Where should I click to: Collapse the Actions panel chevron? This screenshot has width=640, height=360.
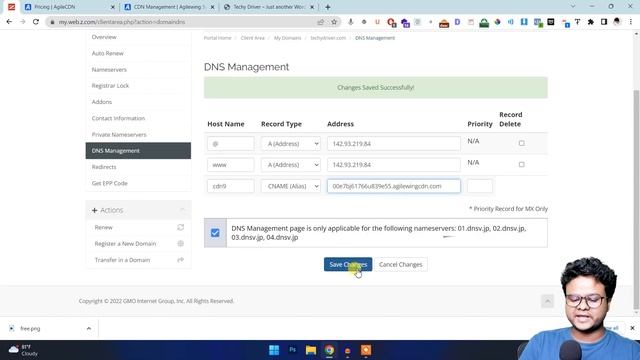pyautogui.click(x=182, y=210)
